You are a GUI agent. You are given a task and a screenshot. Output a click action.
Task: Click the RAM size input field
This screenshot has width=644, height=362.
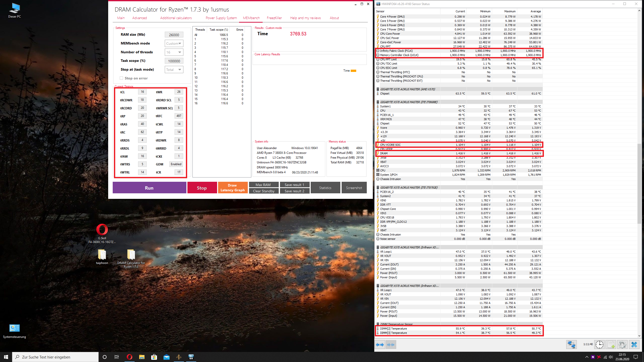[x=174, y=35]
